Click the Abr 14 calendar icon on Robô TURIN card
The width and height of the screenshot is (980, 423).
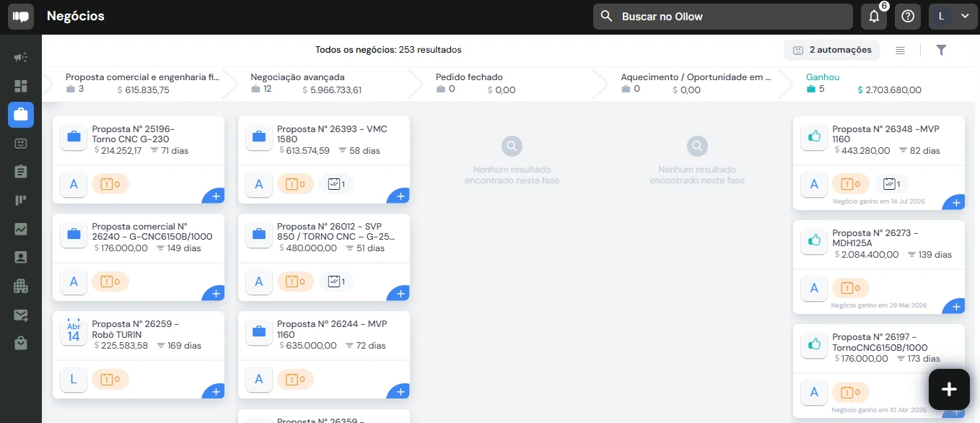(x=74, y=331)
